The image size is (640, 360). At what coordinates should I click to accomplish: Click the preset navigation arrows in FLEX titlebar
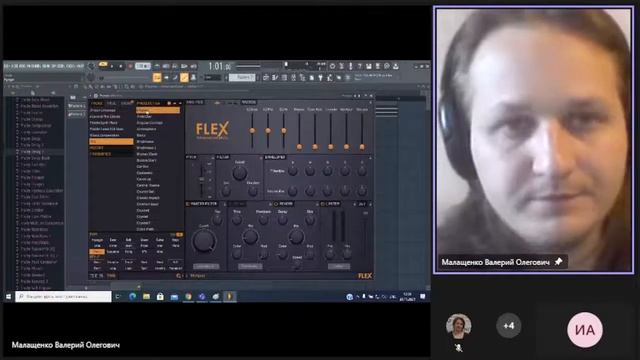click(356, 96)
